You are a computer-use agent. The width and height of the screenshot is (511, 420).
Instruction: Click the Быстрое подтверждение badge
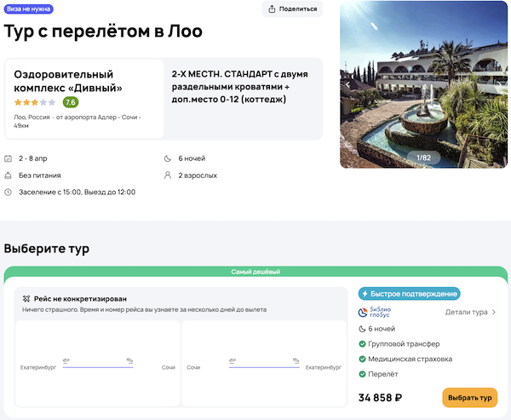[x=409, y=294]
